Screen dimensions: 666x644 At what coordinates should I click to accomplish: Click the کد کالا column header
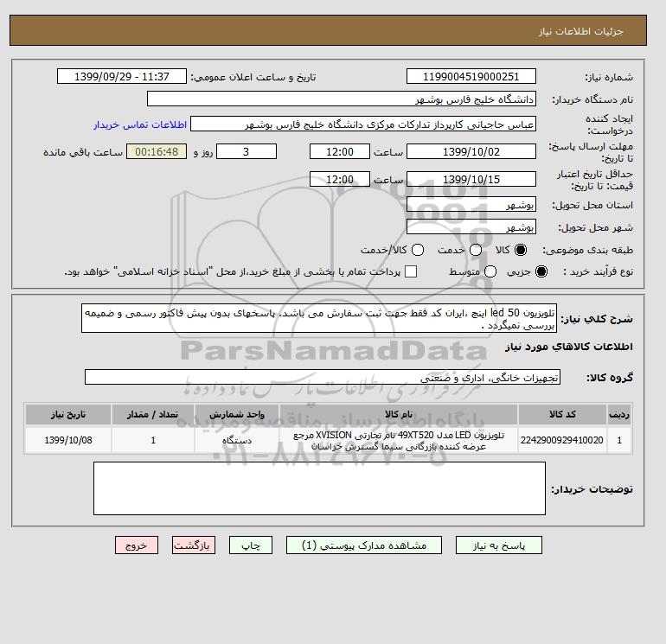tap(562, 414)
